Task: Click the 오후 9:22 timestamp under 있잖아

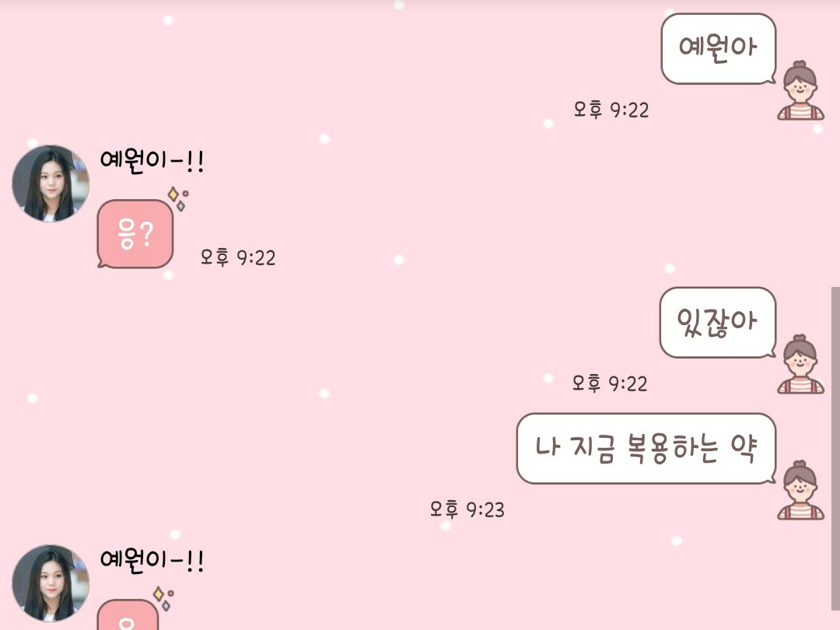Action: pyautogui.click(x=610, y=383)
